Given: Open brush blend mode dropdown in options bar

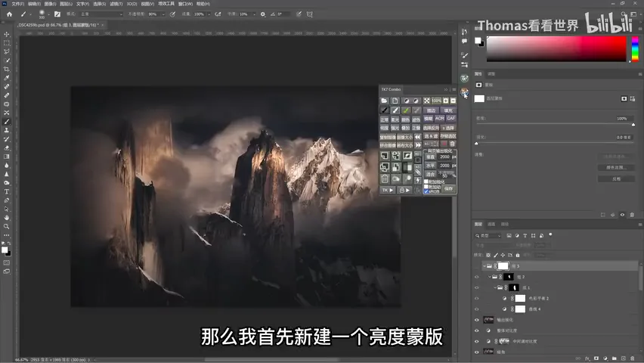Looking at the screenshot, I should pyautogui.click(x=101, y=14).
